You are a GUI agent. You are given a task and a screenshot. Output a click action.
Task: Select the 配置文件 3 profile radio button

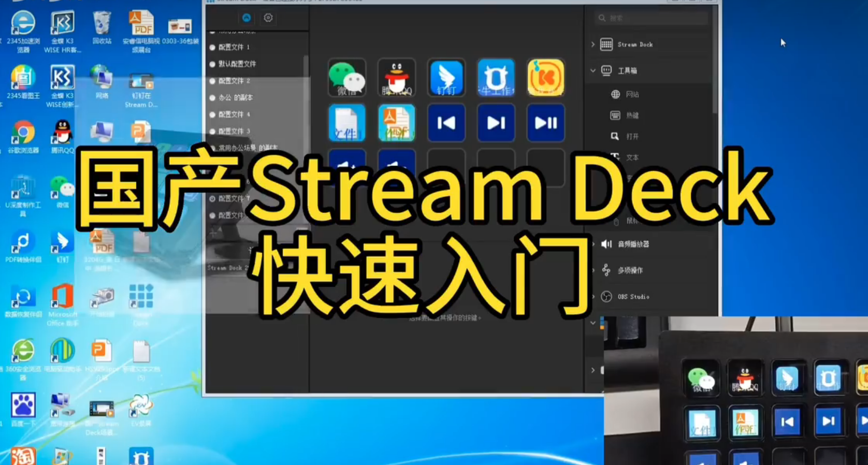point(212,131)
